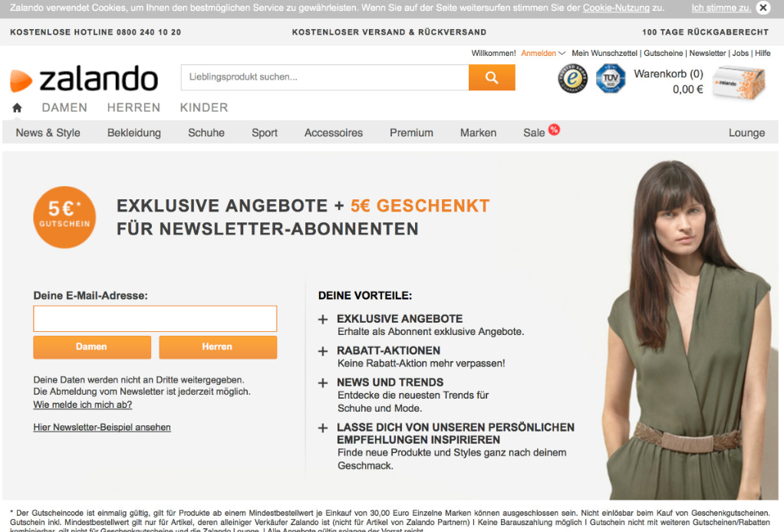784x532 pixels.
Task: Go home via the house icon
Action: [17, 107]
